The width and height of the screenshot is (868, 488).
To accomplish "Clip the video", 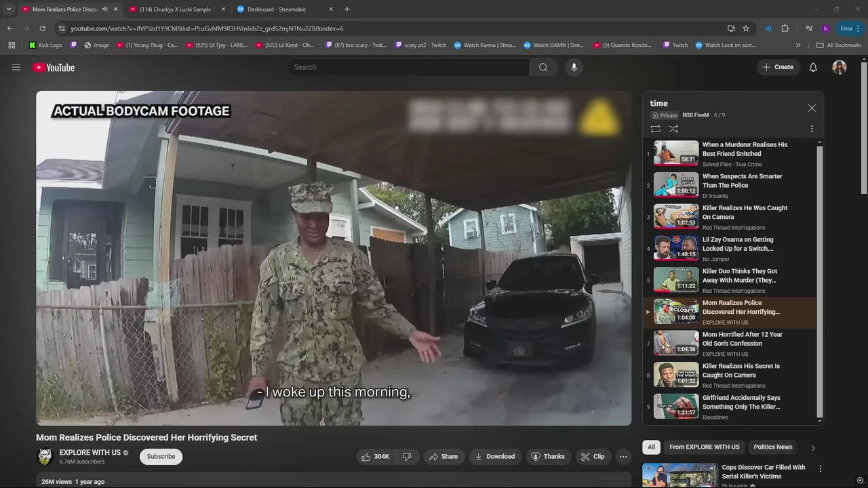I will pos(592,457).
